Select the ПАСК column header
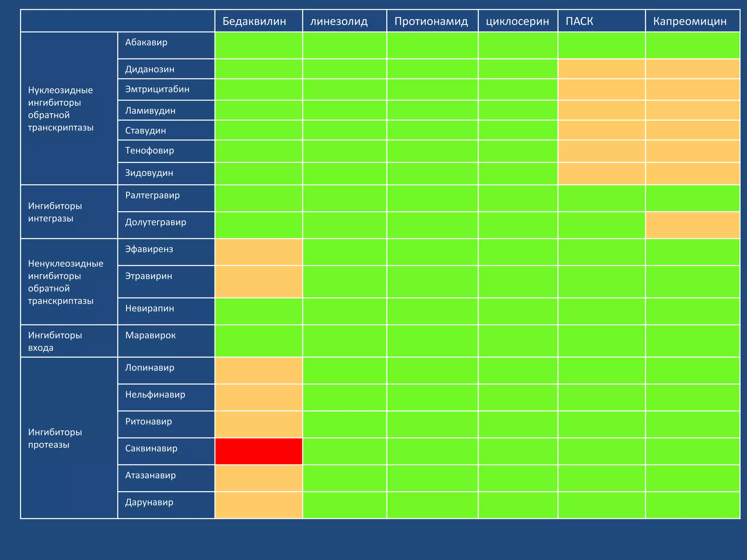 point(579,21)
